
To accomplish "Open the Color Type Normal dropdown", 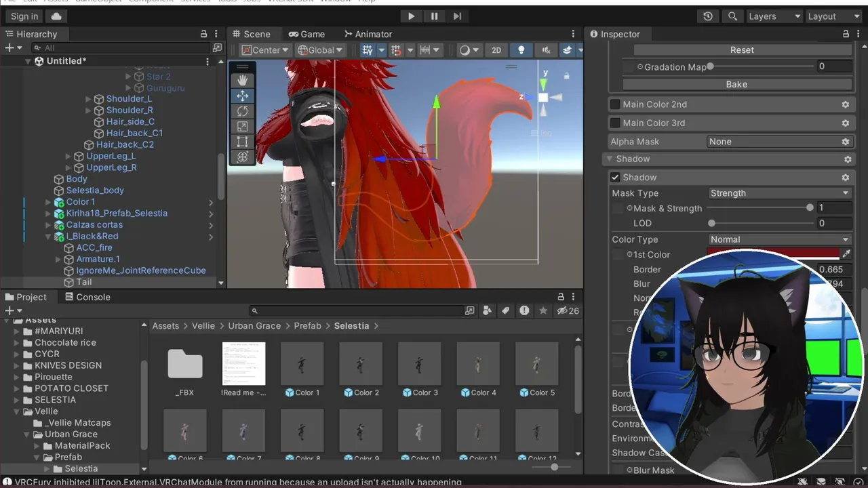I will click(x=779, y=239).
